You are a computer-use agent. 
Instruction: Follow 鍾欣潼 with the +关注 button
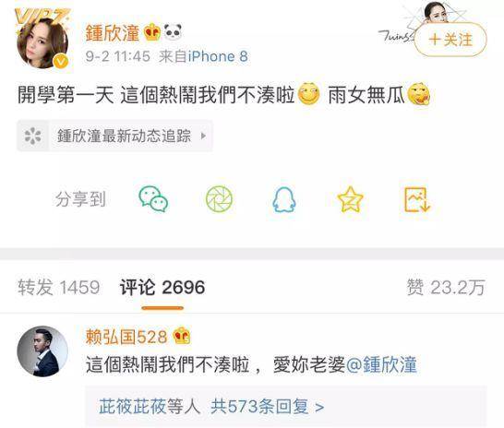(450, 40)
